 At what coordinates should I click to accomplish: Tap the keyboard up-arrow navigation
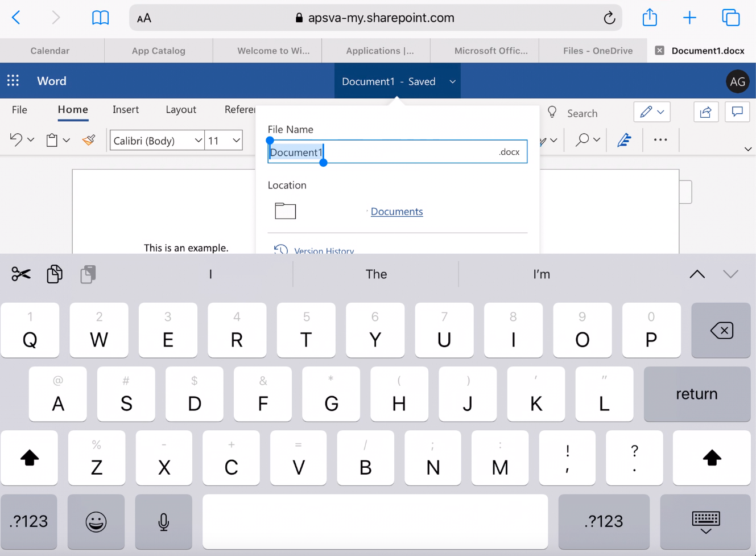tap(697, 274)
